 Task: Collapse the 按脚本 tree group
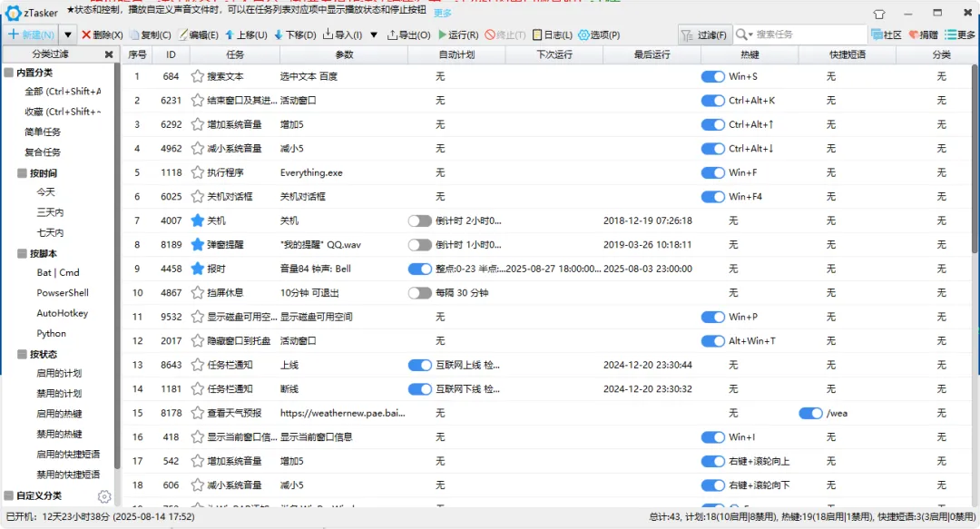tap(22, 253)
